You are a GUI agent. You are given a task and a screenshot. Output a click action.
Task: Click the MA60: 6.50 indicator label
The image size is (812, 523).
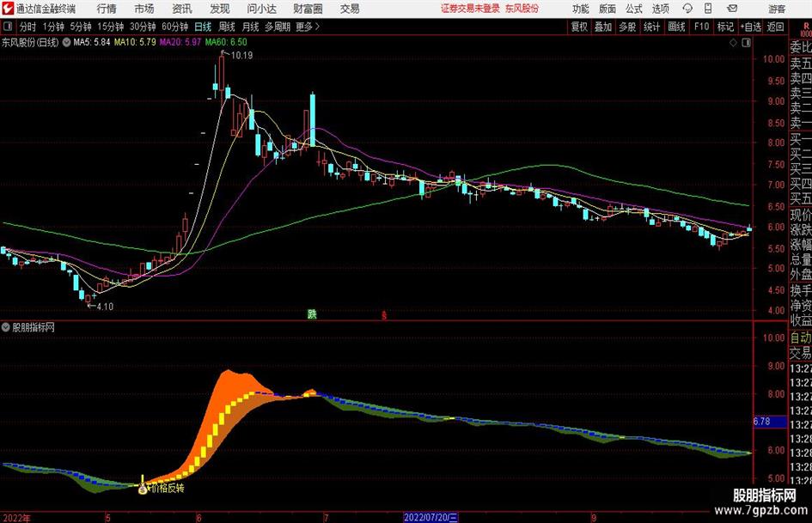[x=226, y=42]
